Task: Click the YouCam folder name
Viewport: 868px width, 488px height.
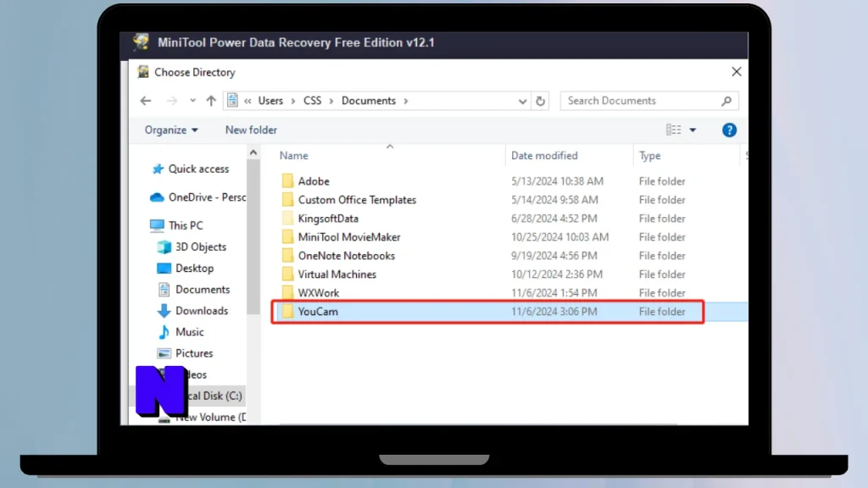Action: 318,312
